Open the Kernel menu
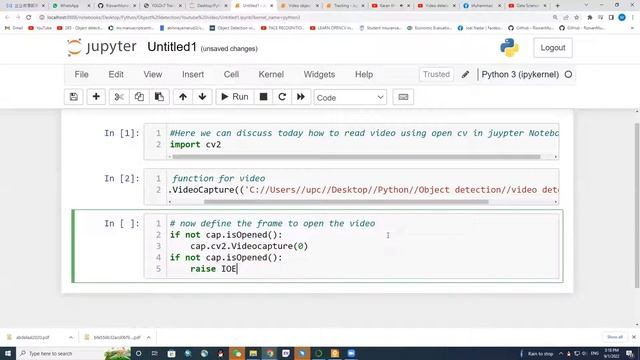640x360 pixels. [271, 74]
